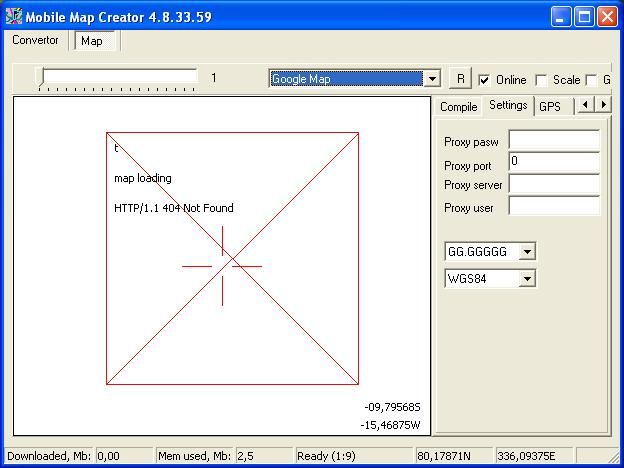This screenshot has width=624, height=468.
Task: Click the Mobile Map Creator title bar icon
Action: [x=14, y=16]
